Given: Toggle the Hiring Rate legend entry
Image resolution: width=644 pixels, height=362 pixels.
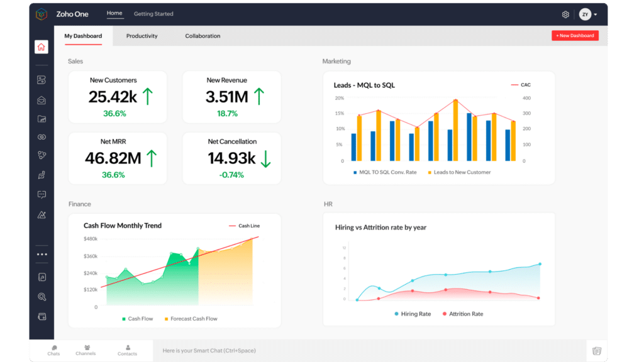Looking at the screenshot, I should tap(412, 314).
